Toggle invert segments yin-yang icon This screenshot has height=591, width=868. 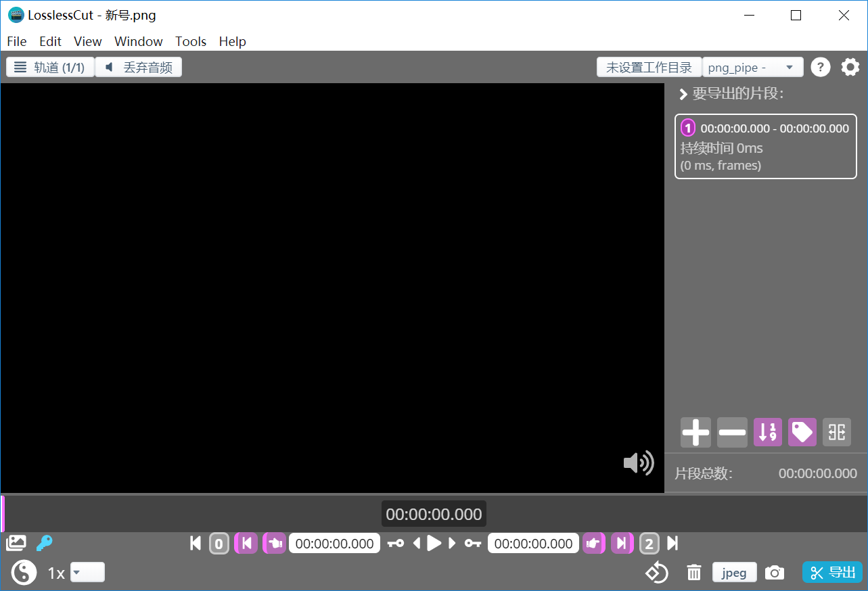[x=24, y=573]
